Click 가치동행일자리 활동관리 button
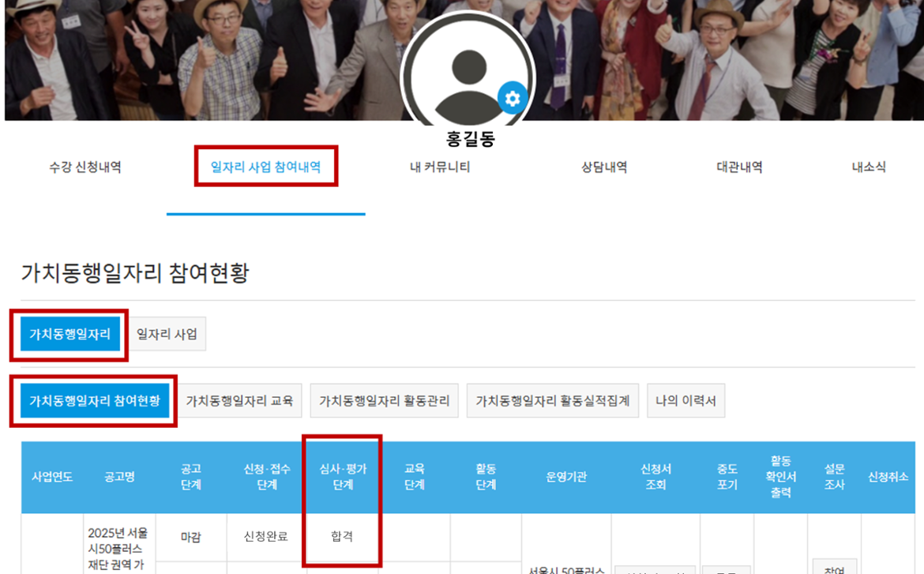Screen dimensions: 924x574 pos(384,401)
